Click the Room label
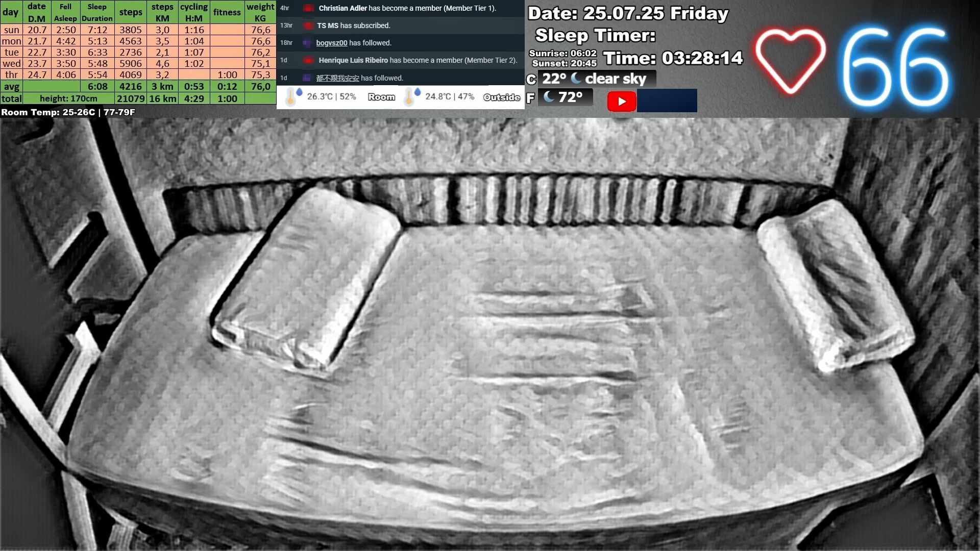980x551 pixels. [x=381, y=97]
